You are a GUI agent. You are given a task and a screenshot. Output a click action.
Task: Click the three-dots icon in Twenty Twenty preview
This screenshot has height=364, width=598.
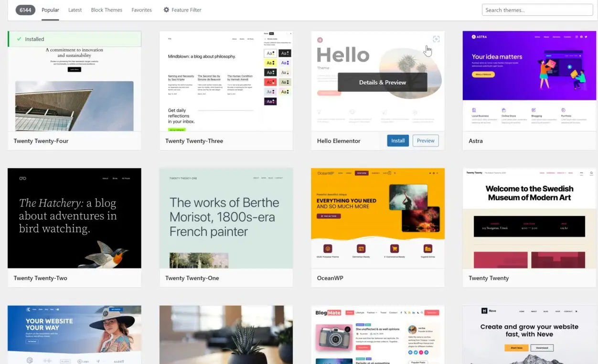(581, 173)
